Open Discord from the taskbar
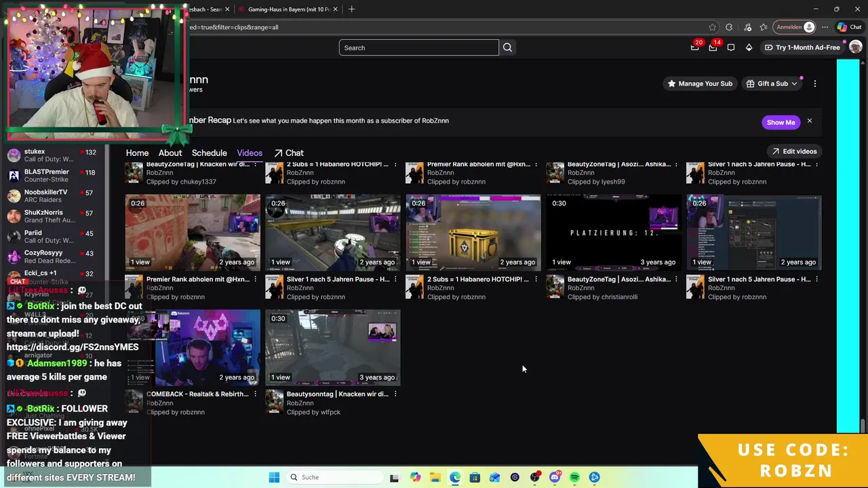This screenshot has width=868, height=488. pyautogui.click(x=555, y=477)
